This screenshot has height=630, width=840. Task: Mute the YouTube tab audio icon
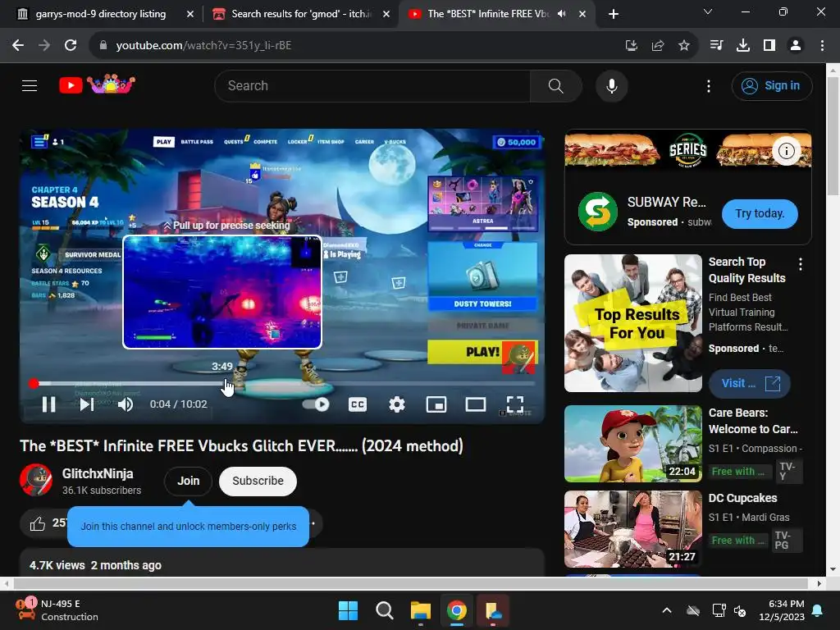coord(561,14)
